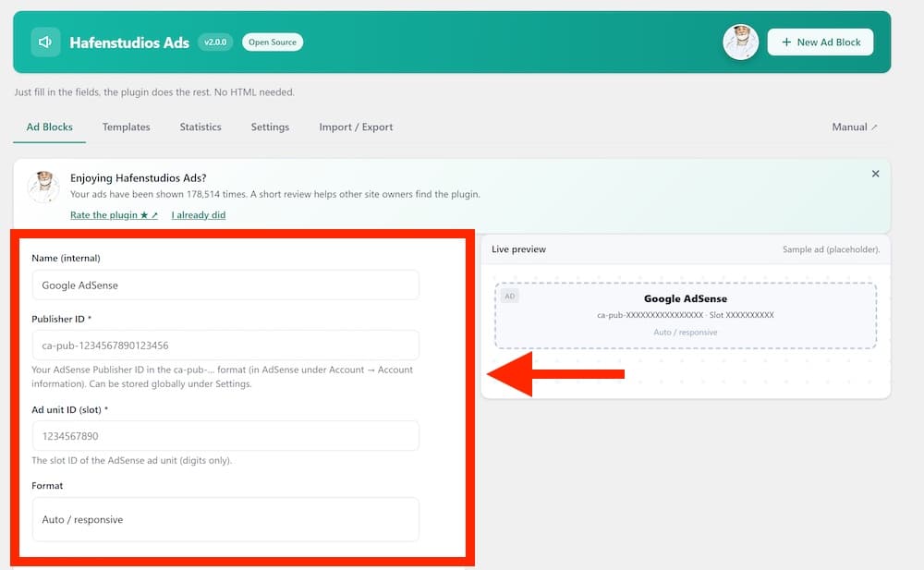Open the Statistics tab
The height and width of the screenshot is (570, 924).
(x=201, y=127)
